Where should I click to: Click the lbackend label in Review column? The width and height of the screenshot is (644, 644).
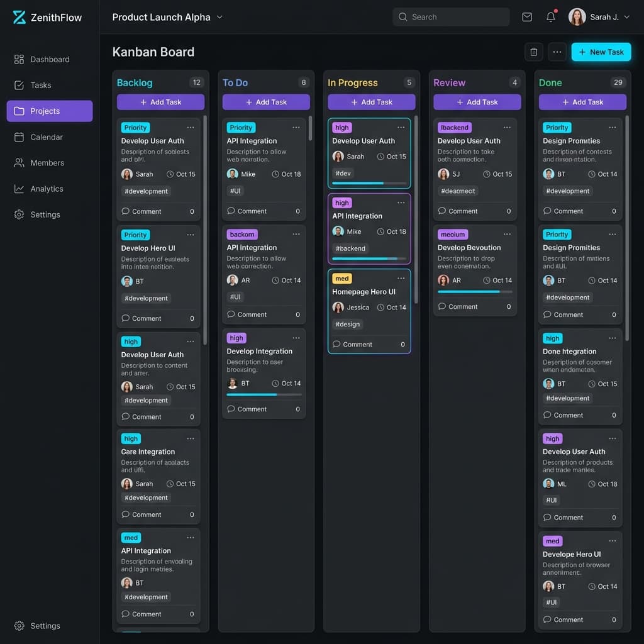pyautogui.click(x=455, y=127)
